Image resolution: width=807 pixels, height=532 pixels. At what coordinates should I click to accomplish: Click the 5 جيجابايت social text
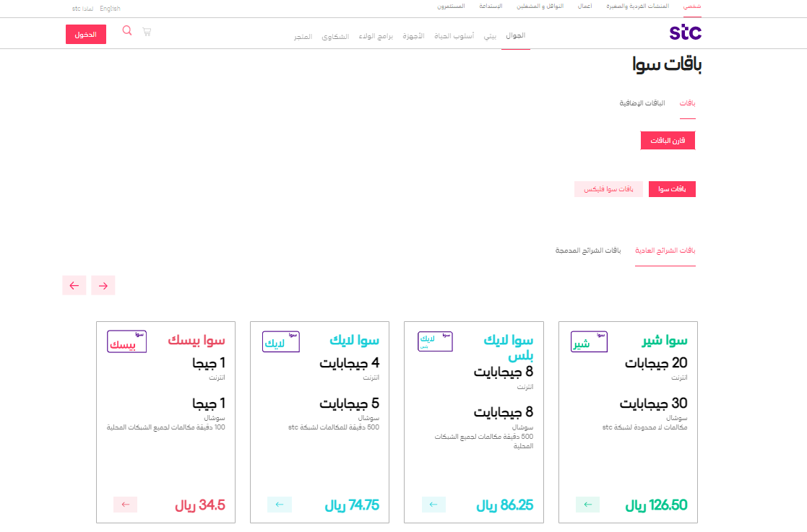(350, 403)
